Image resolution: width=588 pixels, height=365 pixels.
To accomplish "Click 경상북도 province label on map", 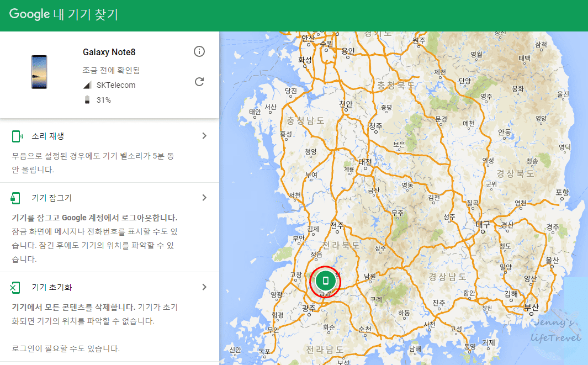I will [515, 173].
